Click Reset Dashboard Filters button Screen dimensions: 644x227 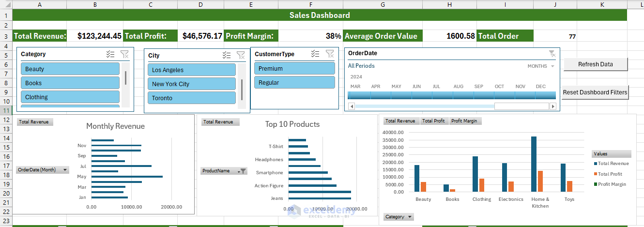[x=595, y=92]
